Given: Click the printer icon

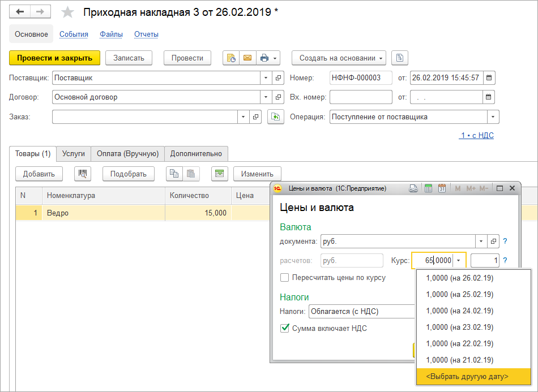Looking at the screenshot, I should [264, 58].
